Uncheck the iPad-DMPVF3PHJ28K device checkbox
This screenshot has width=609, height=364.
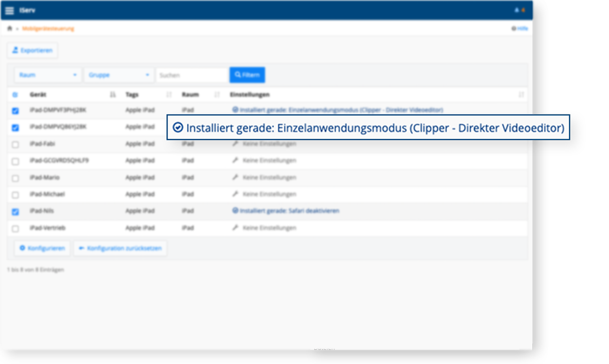click(15, 111)
